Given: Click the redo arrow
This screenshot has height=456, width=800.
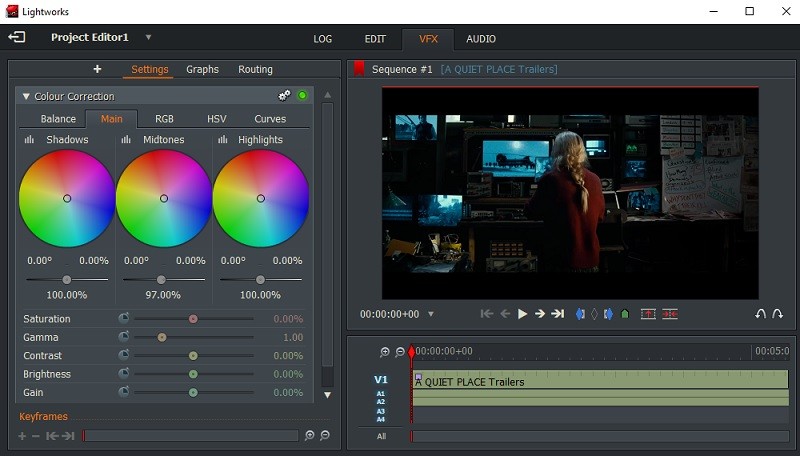Looking at the screenshot, I should click(778, 314).
